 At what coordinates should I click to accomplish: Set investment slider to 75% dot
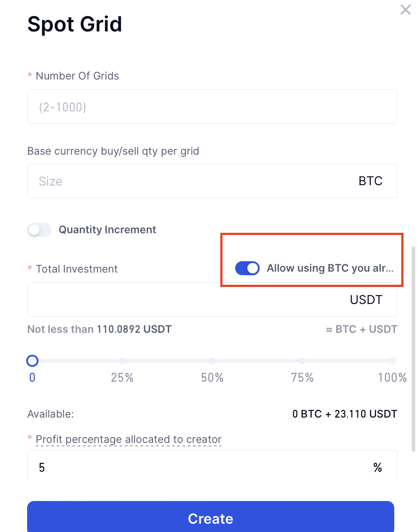tap(302, 361)
